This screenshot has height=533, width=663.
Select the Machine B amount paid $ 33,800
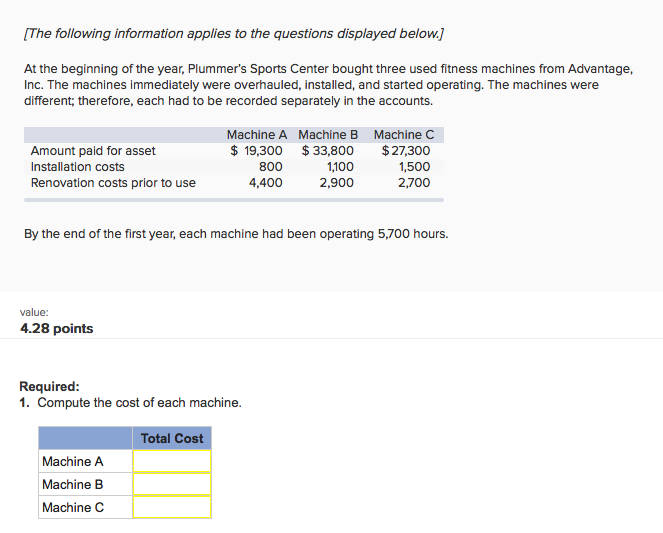tap(328, 150)
